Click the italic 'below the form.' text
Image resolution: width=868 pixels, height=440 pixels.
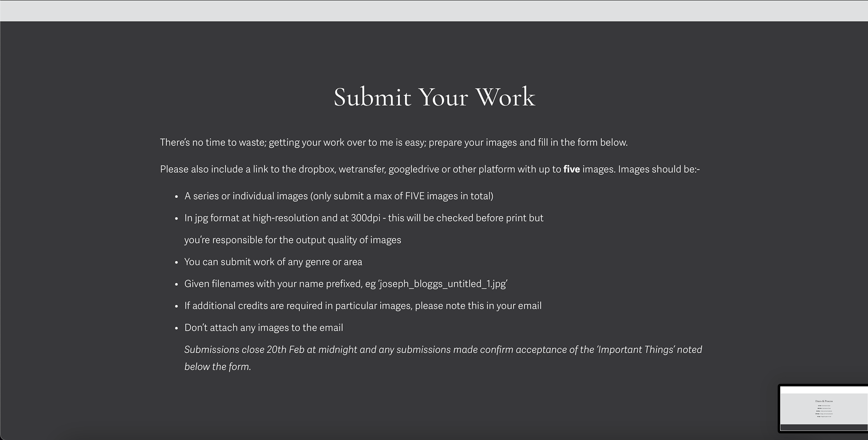(x=217, y=367)
